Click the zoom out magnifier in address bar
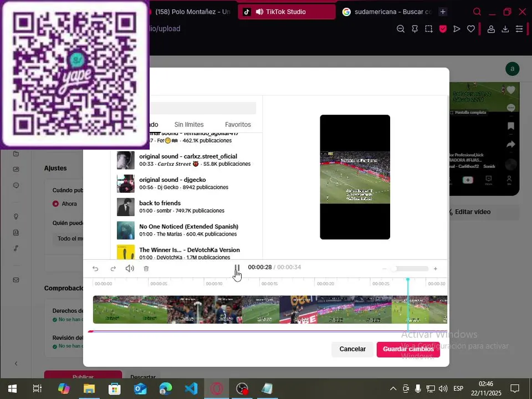This screenshot has width=532, height=399. tap(400, 29)
